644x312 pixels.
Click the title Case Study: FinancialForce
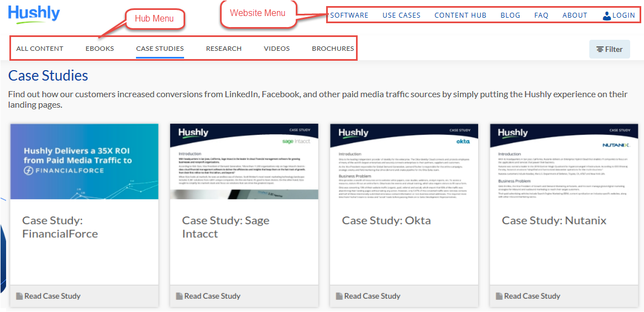60,227
